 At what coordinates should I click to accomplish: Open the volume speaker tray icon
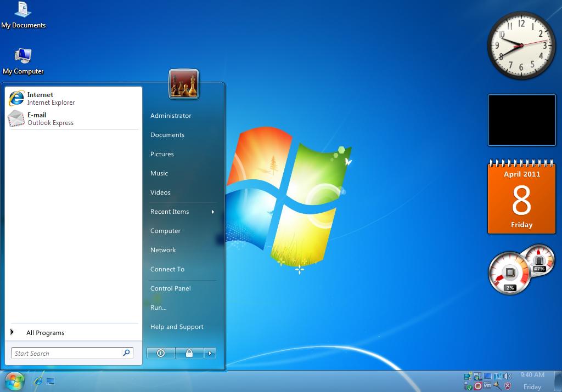[x=508, y=376]
